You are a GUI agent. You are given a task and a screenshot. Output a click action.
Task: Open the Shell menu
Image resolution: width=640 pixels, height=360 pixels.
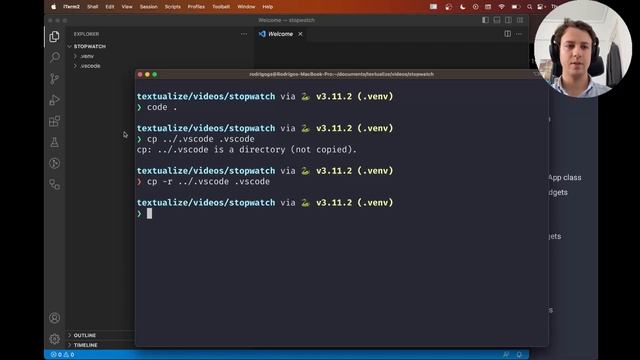tap(93, 7)
